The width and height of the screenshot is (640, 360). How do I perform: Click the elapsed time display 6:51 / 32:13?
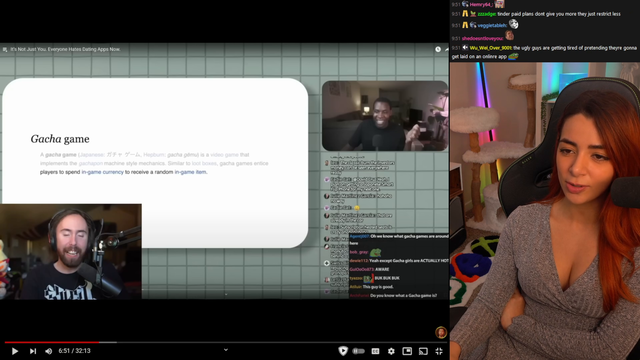click(x=74, y=351)
